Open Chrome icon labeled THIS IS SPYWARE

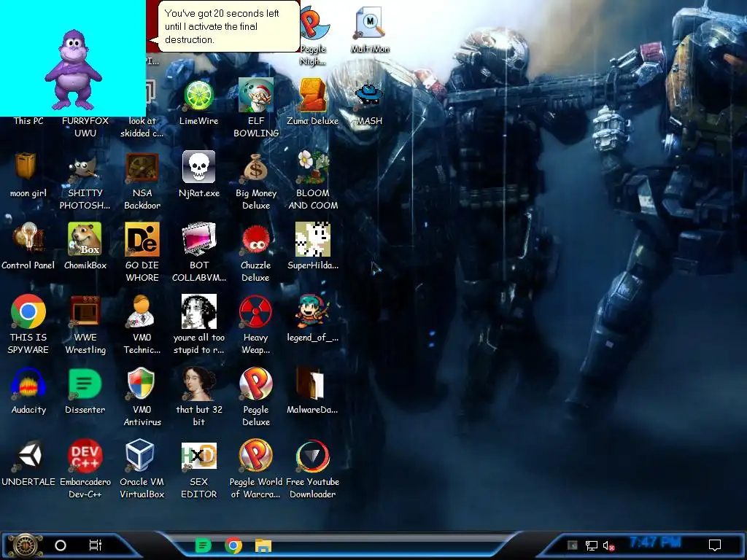pos(28,312)
